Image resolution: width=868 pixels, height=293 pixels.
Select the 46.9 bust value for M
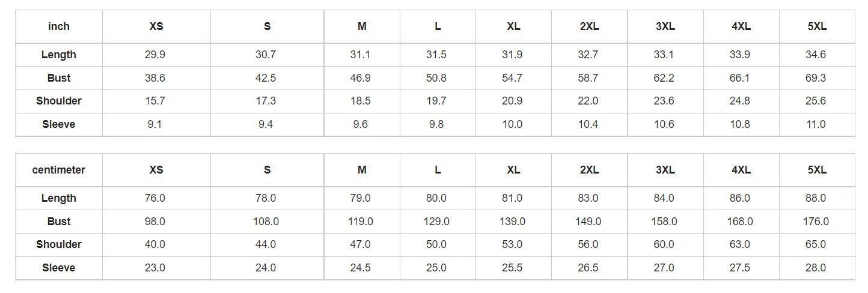pyautogui.click(x=360, y=78)
